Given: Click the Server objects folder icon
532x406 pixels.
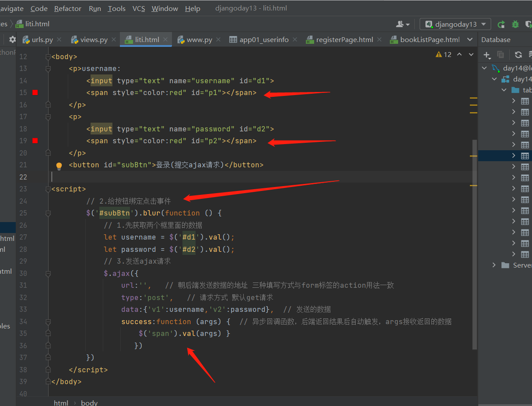Looking at the screenshot, I should (505, 265).
